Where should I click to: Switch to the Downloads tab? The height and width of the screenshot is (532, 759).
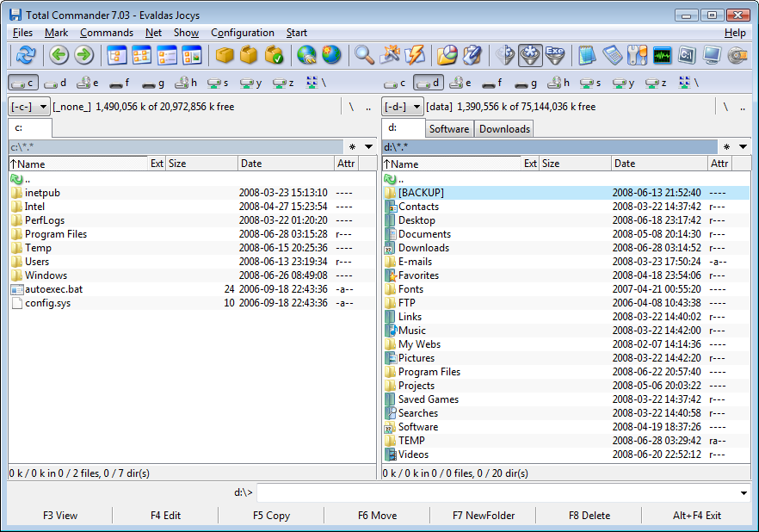pyautogui.click(x=504, y=129)
